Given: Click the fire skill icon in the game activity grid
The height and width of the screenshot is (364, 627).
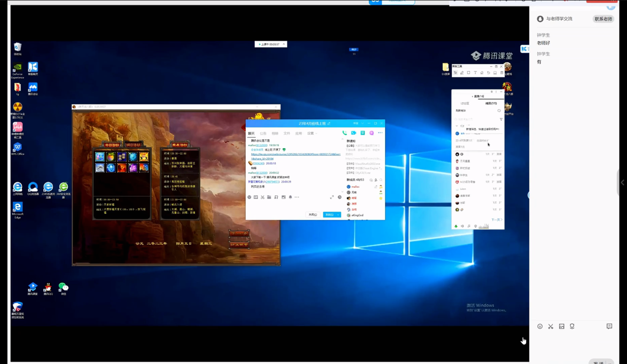Looking at the screenshot, I should (122, 168).
